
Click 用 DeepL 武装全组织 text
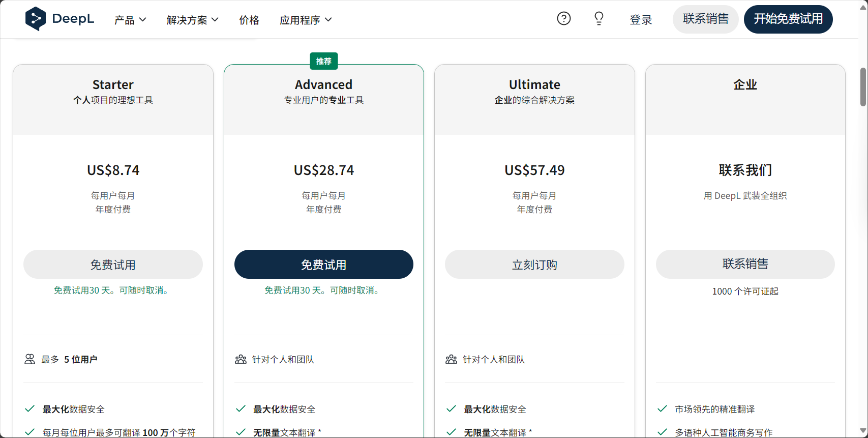coord(745,196)
